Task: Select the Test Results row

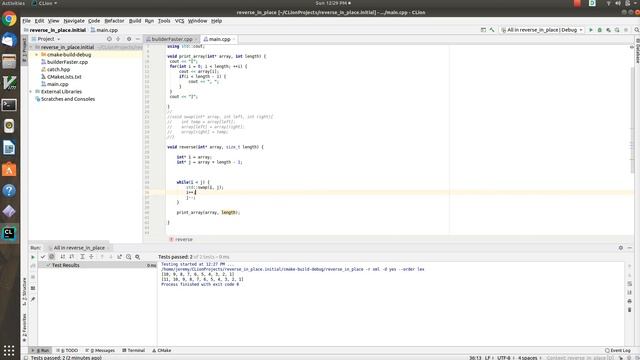Action: (x=97, y=265)
